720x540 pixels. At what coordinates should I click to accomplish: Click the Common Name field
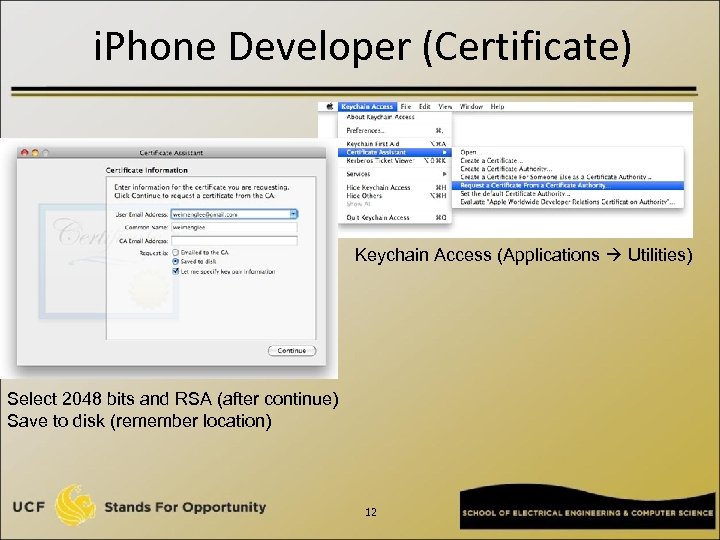click(x=234, y=227)
